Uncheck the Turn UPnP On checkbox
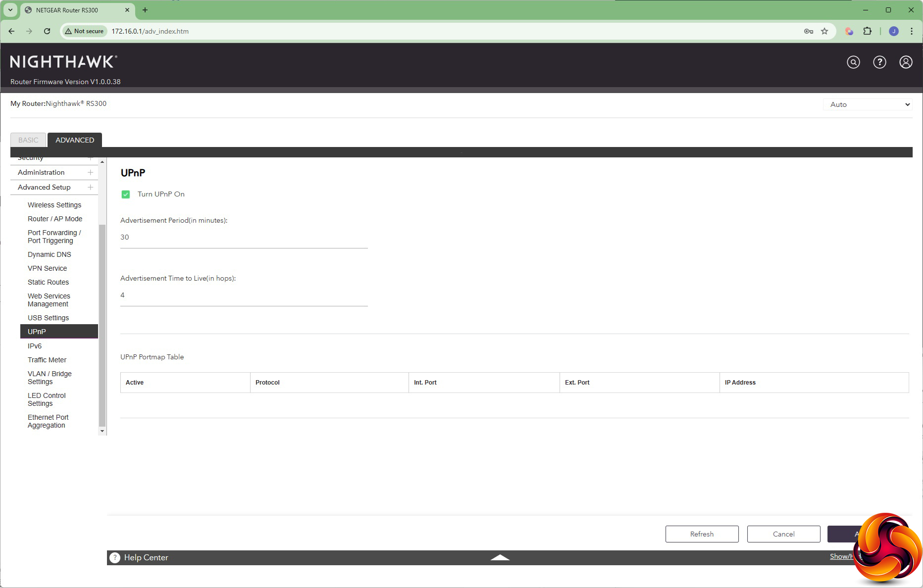 (x=126, y=195)
